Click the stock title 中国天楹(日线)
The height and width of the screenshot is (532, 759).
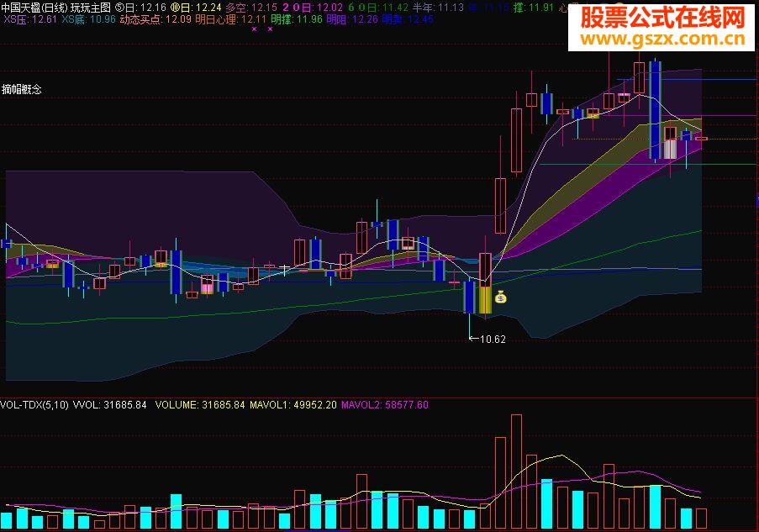[x=34, y=8]
